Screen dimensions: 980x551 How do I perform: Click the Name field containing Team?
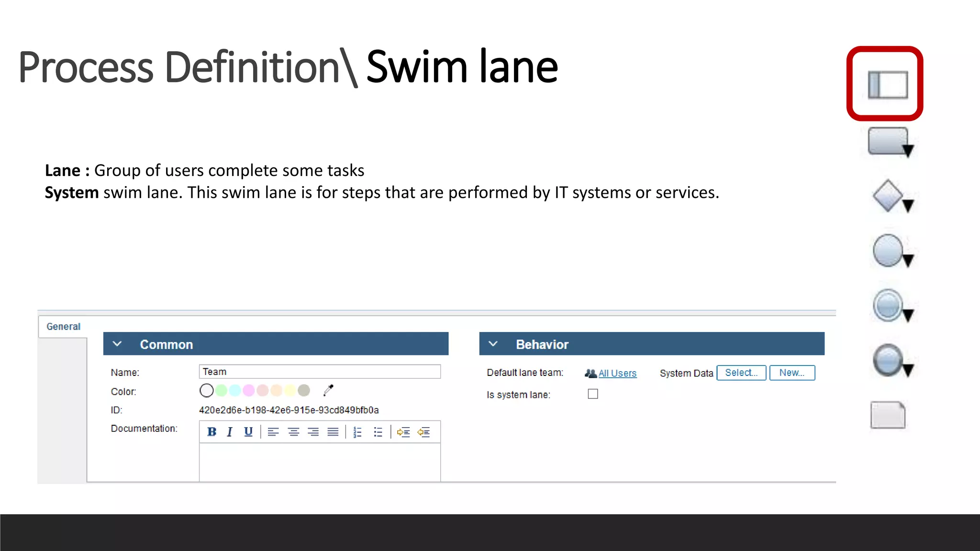[320, 372]
